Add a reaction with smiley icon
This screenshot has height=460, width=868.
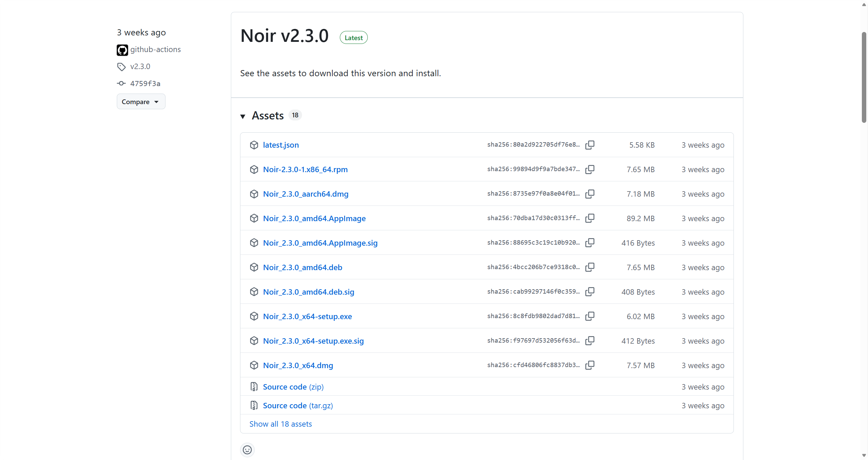point(247,450)
